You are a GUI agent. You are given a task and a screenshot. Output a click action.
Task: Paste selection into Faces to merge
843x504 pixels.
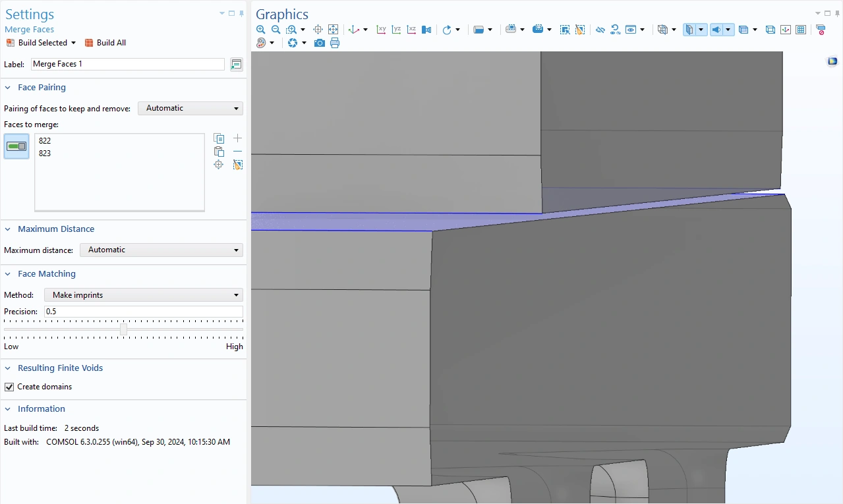point(219,152)
